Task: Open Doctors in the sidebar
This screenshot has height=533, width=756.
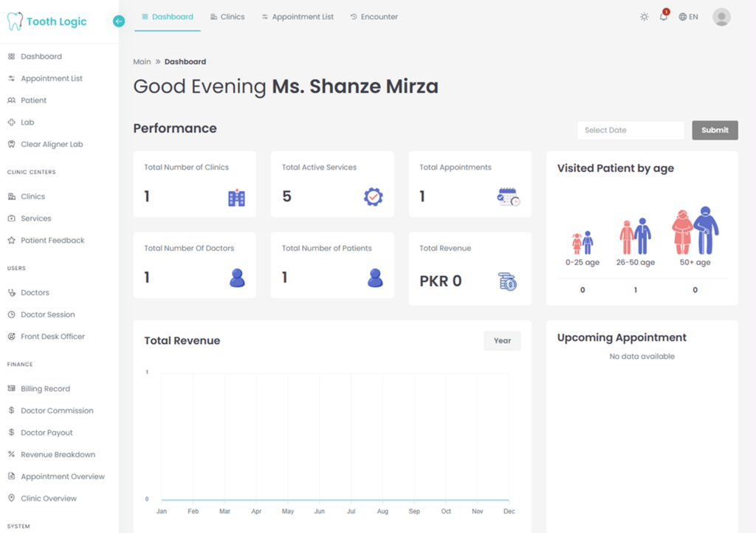Action: coord(29,292)
